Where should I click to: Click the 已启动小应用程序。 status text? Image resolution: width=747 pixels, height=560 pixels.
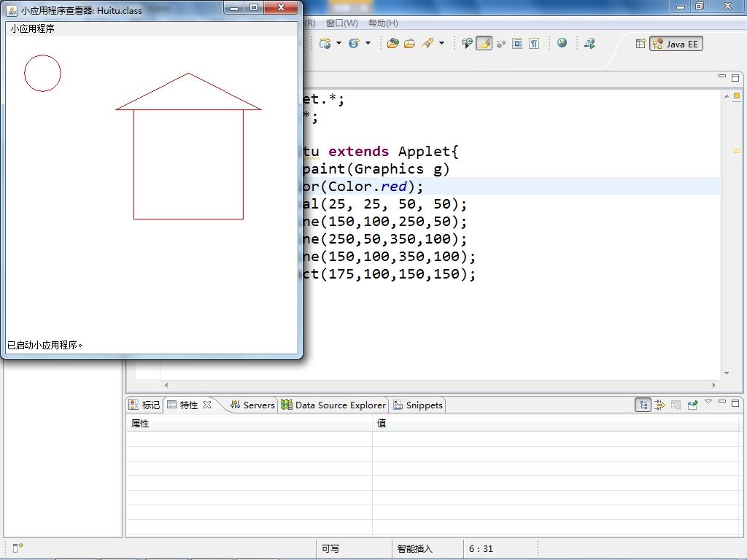(x=44, y=345)
